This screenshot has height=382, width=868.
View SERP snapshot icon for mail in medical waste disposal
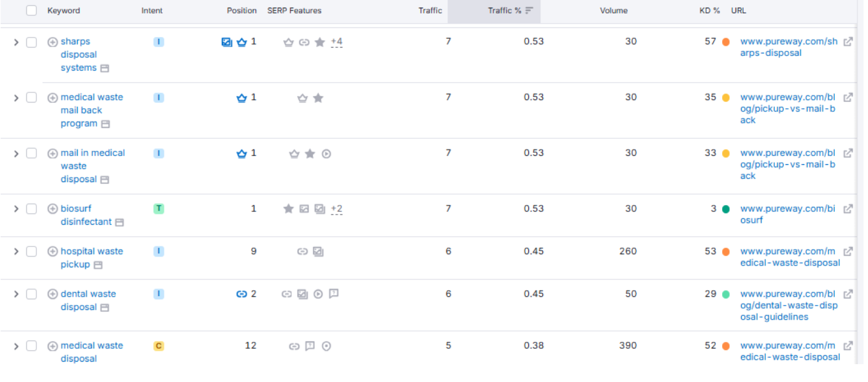[105, 180]
